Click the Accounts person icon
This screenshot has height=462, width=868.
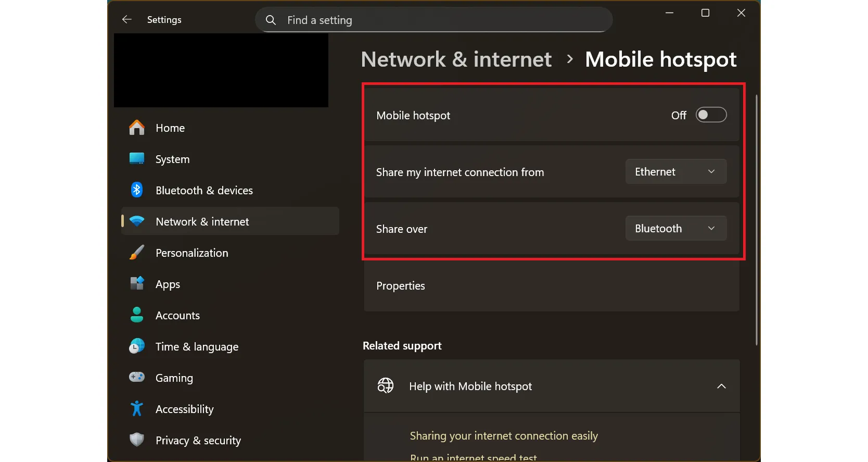[x=137, y=315]
